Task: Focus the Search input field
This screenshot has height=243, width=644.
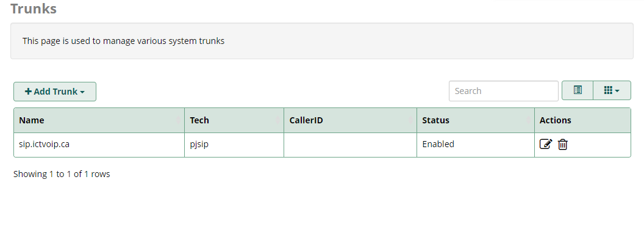Action: click(504, 91)
